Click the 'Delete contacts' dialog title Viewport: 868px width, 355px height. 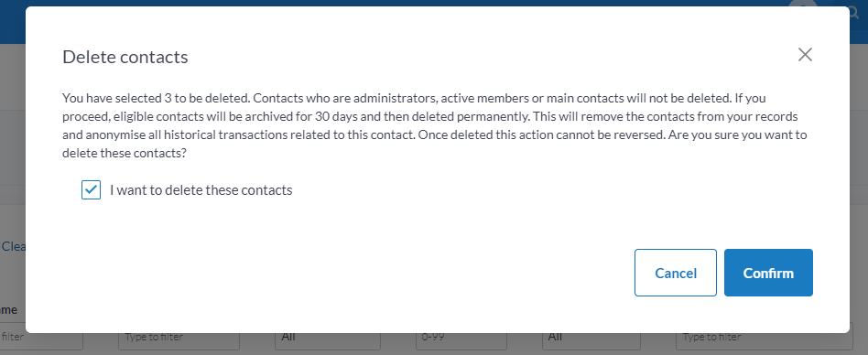click(x=125, y=57)
